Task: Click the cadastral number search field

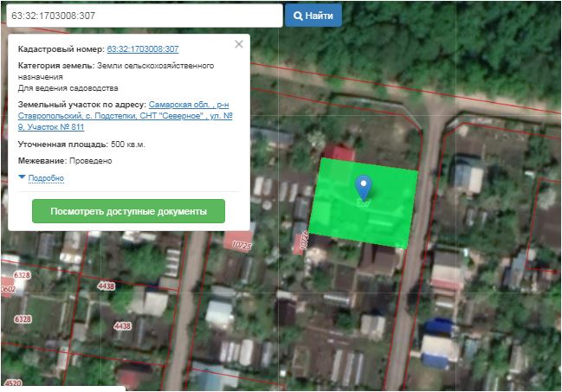Action: (142, 16)
